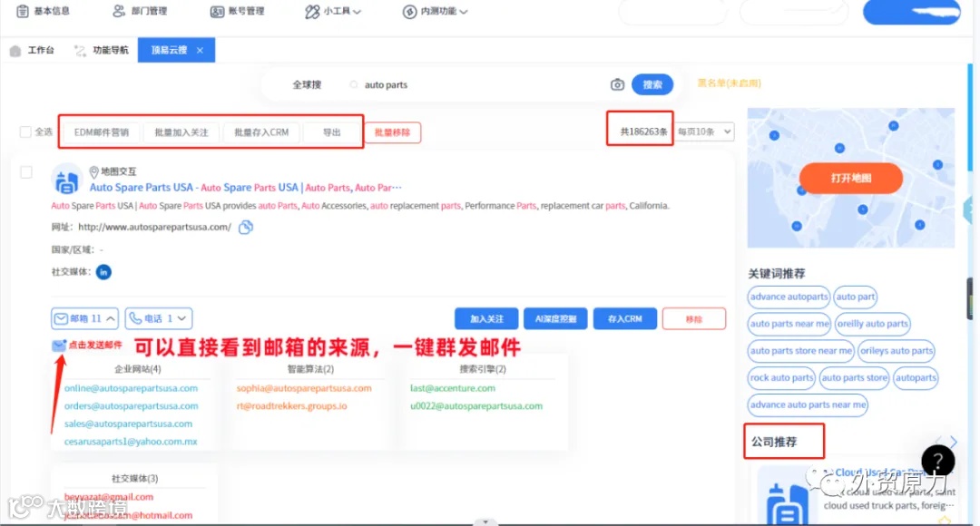
Task: Select the auto parts store keyword tag
Action: (x=855, y=377)
